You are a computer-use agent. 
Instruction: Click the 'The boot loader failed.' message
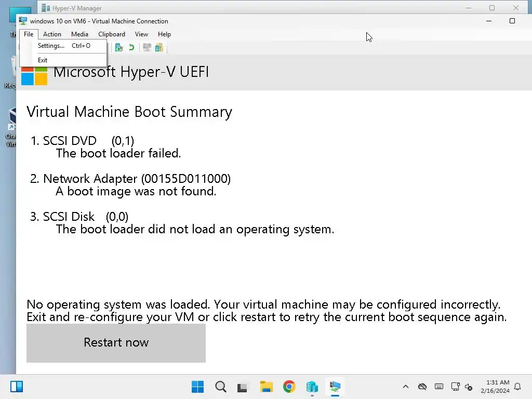[x=118, y=153]
